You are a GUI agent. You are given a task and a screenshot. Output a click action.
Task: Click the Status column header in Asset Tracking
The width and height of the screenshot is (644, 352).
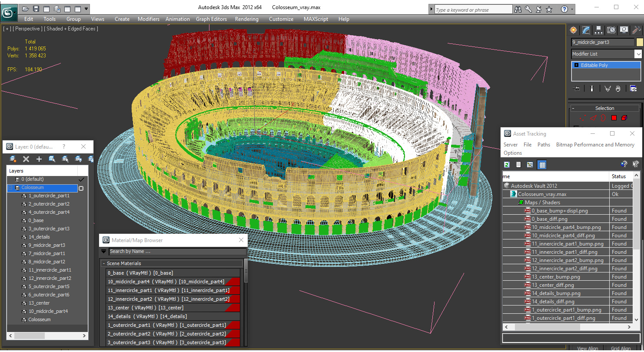pos(621,176)
